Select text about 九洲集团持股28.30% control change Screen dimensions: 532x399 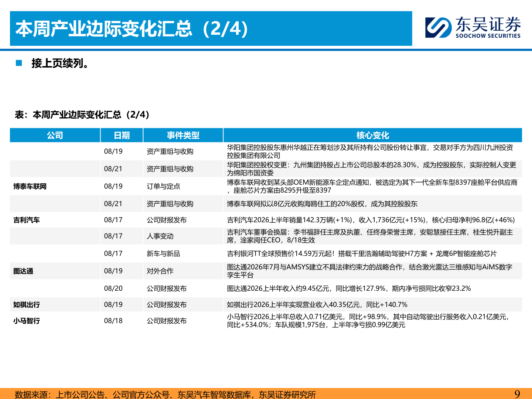[371, 169]
